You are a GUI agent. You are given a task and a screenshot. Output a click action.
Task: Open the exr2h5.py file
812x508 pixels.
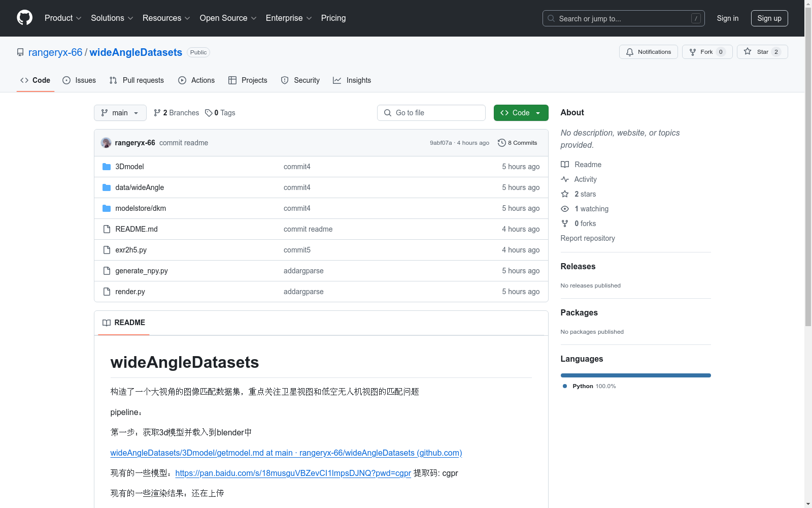click(131, 250)
